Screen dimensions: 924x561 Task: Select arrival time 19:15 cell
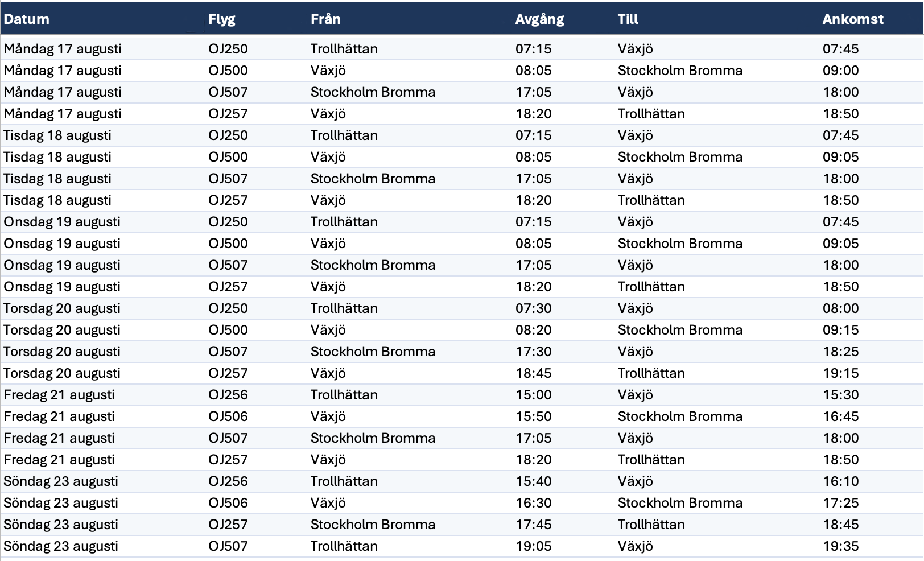coord(840,373)
